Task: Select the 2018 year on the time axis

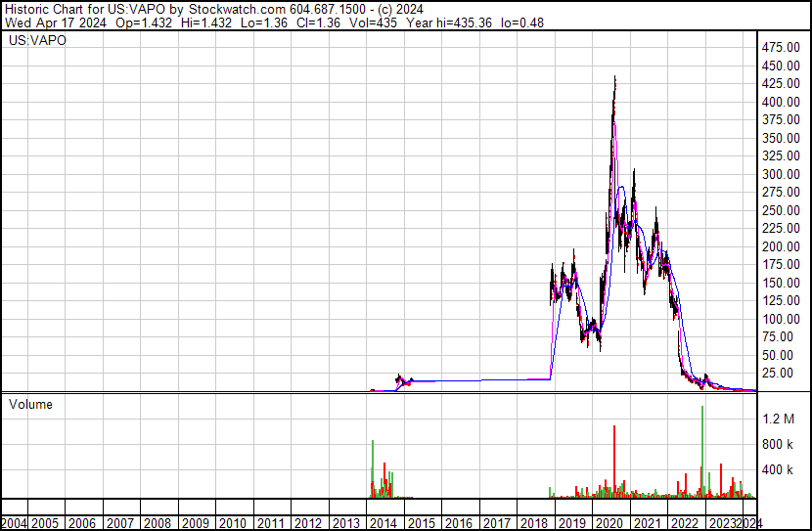Action: 533,523
